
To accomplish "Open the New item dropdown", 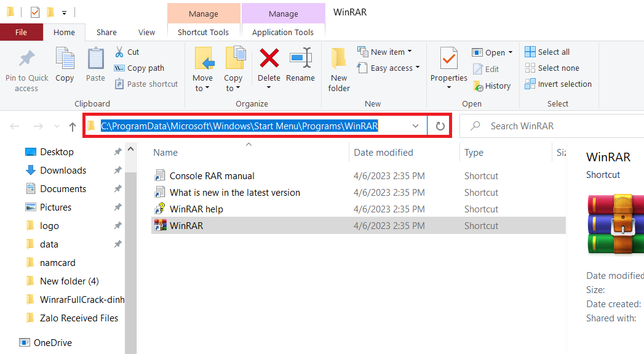I will point(384,52).
